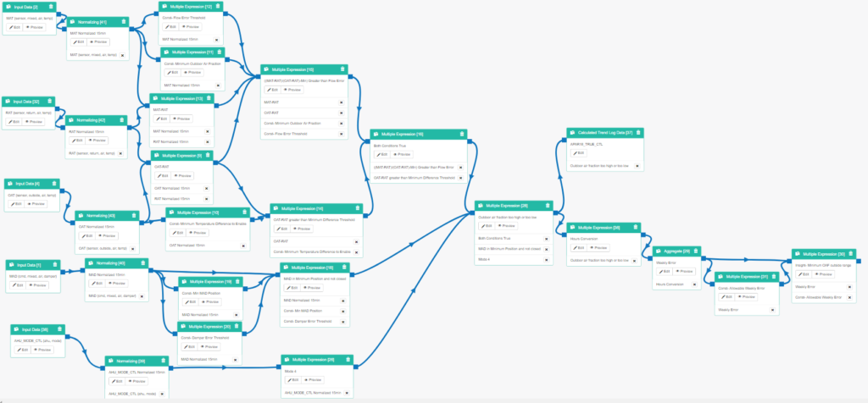The width and height of the screenshot is (868, 403).
Task: Remove AHU_MODE_CTL input from Normalizing [39]
Action: [x=162, y=394]
